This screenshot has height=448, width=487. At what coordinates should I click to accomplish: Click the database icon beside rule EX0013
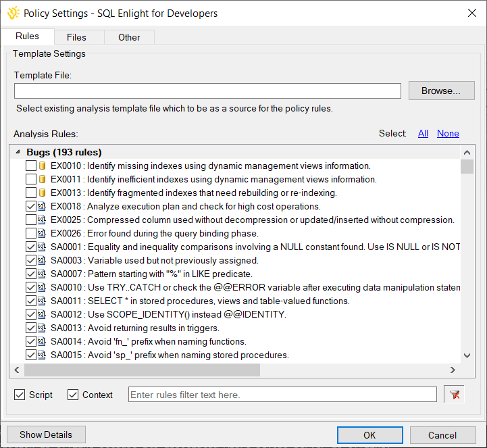coord(43,193)
